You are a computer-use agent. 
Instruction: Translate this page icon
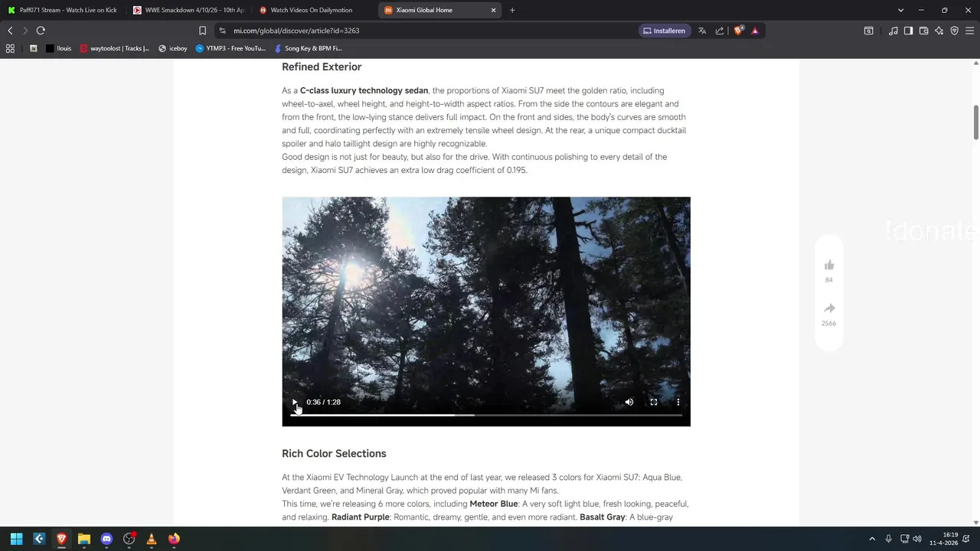[702, 31]
